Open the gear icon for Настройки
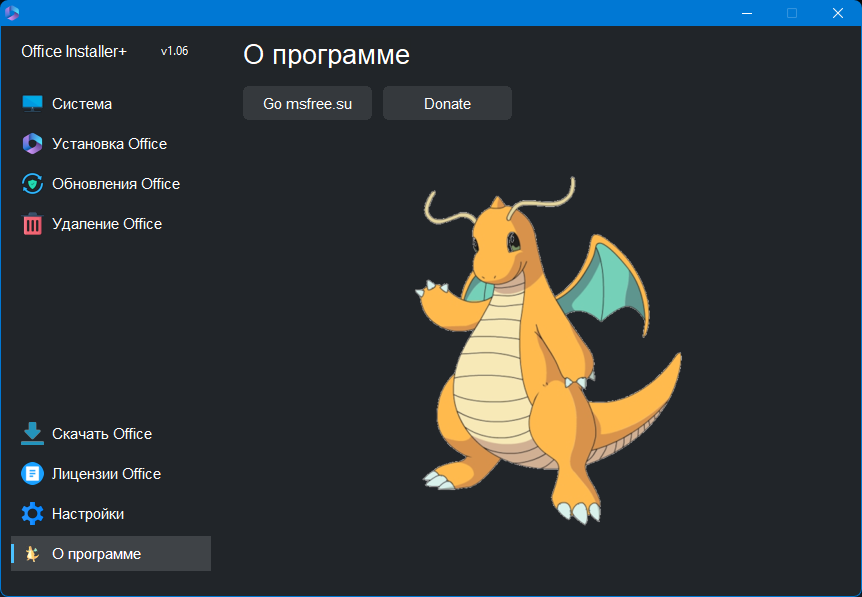 coord(32,513)
